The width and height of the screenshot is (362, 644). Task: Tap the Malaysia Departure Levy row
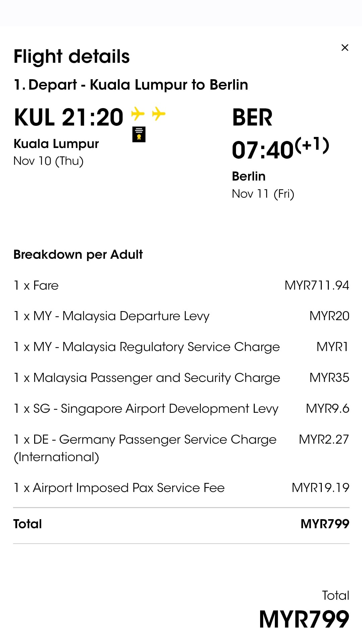pyautogui.click(x=181, y=316)
